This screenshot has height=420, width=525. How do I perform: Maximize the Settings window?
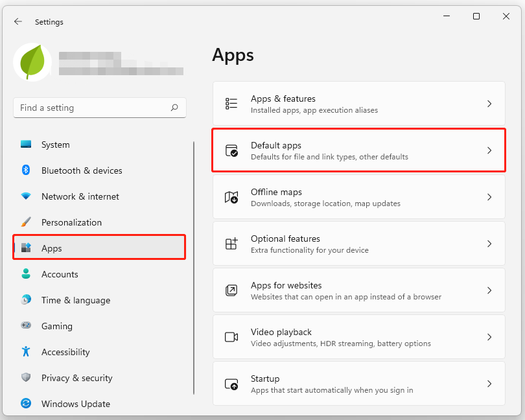476,16
